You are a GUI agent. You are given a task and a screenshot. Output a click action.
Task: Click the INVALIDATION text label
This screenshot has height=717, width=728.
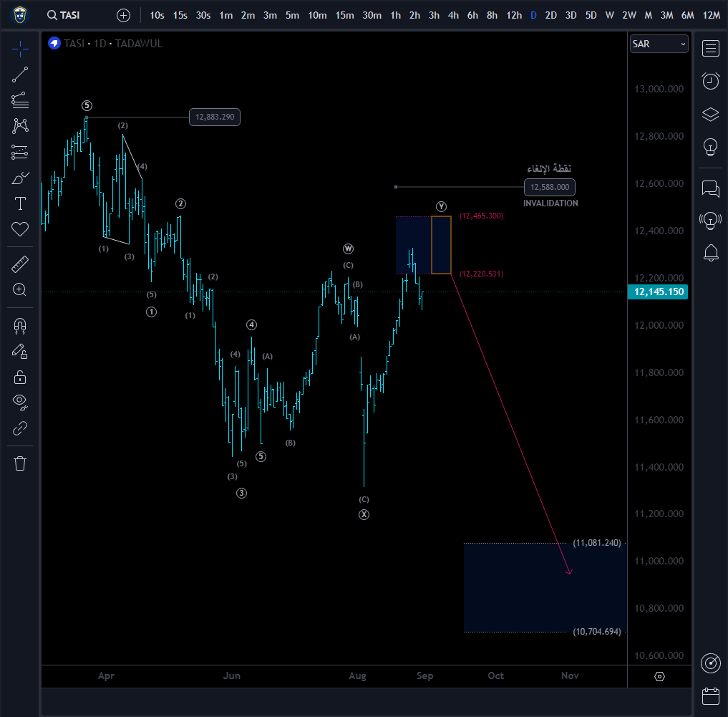coord(550,203)
